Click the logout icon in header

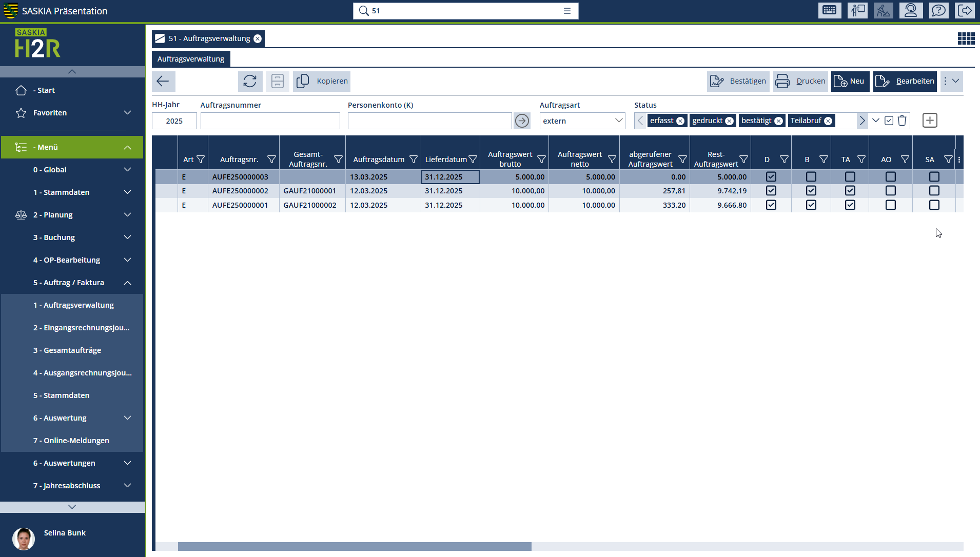[x=965, y=11]
